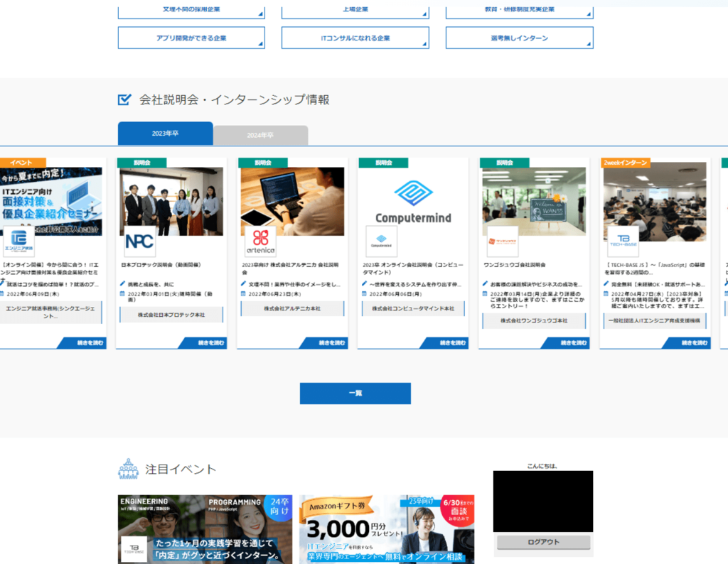Click the 一覧 button
The image size is (728, 564).
tap(355, 393)
